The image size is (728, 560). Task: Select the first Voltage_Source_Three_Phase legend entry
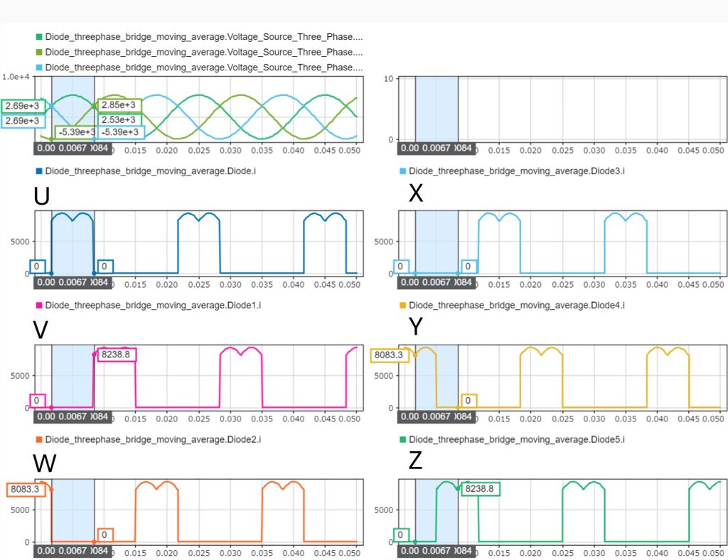pos(203,36)
